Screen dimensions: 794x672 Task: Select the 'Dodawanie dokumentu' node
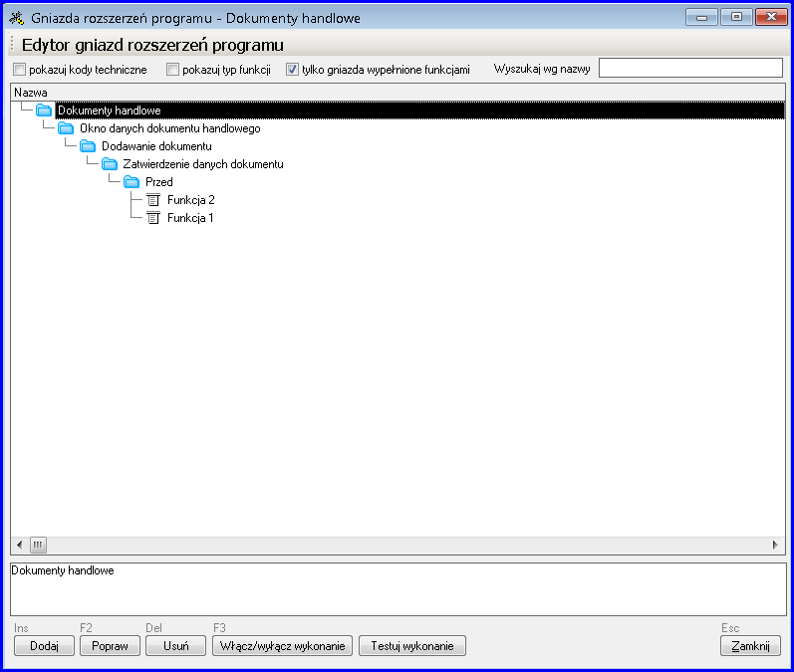pos(156,146)
